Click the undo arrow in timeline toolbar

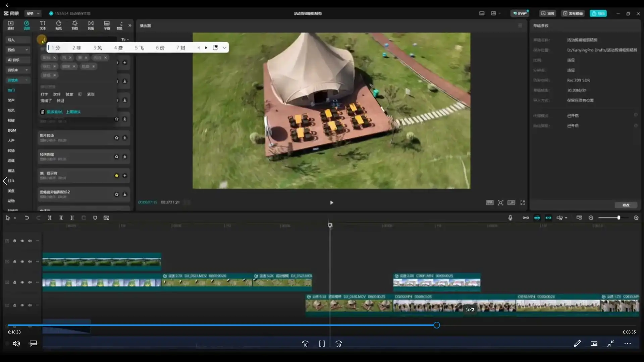[x=27, y=218]
